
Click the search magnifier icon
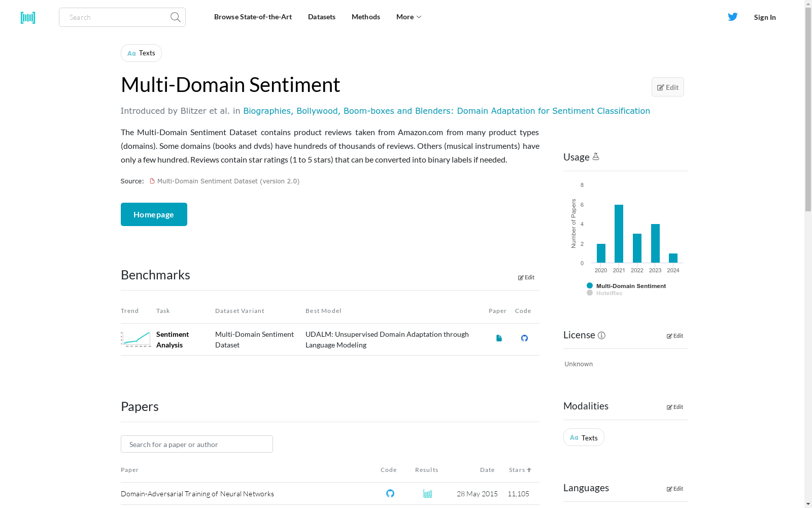(175, 17)
